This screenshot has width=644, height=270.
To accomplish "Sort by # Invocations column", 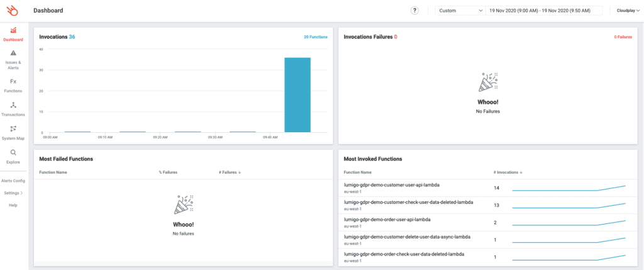I will click(x=508, y=172).
